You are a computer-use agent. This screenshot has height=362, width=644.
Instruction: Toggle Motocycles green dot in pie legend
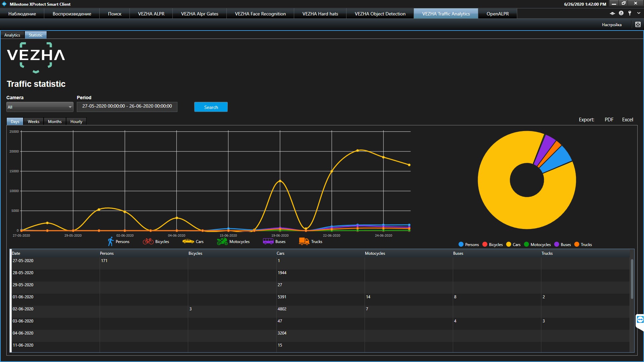coord(526,244)
